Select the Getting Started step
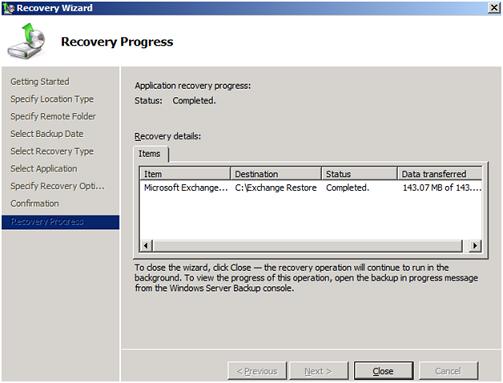Image resolution: width=503 pixels, height=383 pixels. 40,82
